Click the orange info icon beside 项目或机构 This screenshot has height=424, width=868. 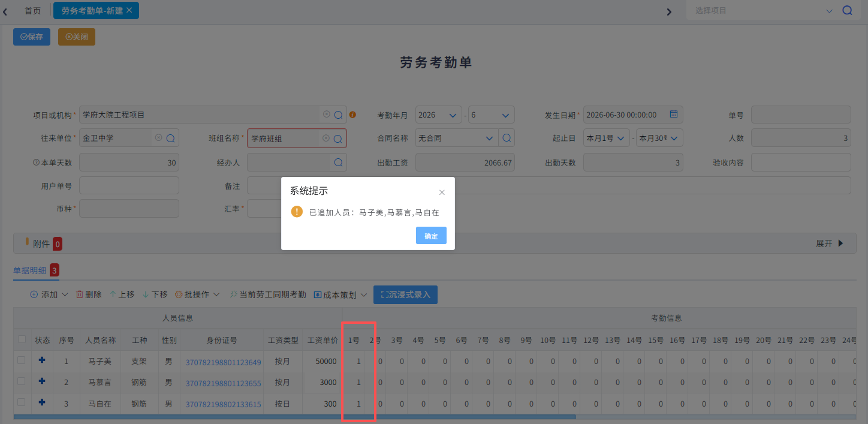click(x=352, y=115)
